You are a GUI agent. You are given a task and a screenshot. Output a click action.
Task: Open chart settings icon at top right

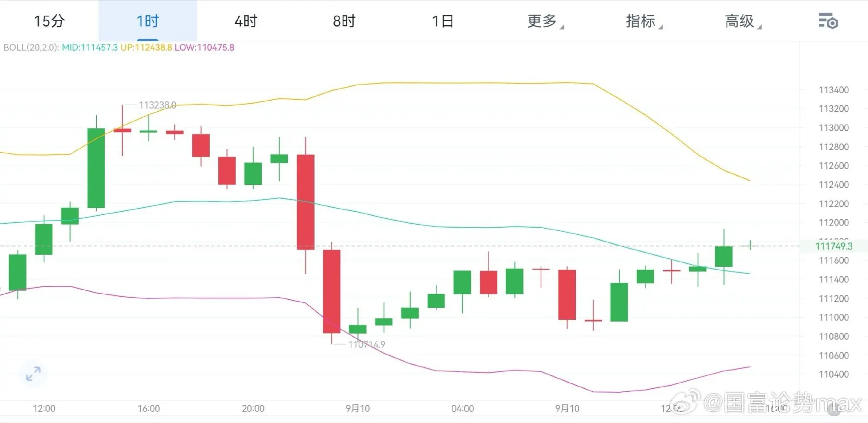tap(828, 21)
